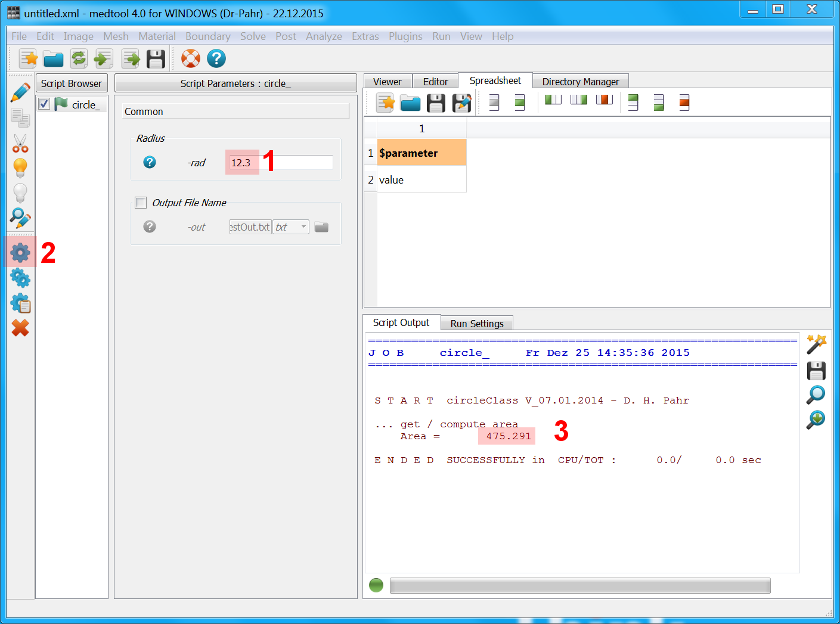This screenshot has width=840, height=624.
Task: Open the Boundary menu
Action: [208, 36]
